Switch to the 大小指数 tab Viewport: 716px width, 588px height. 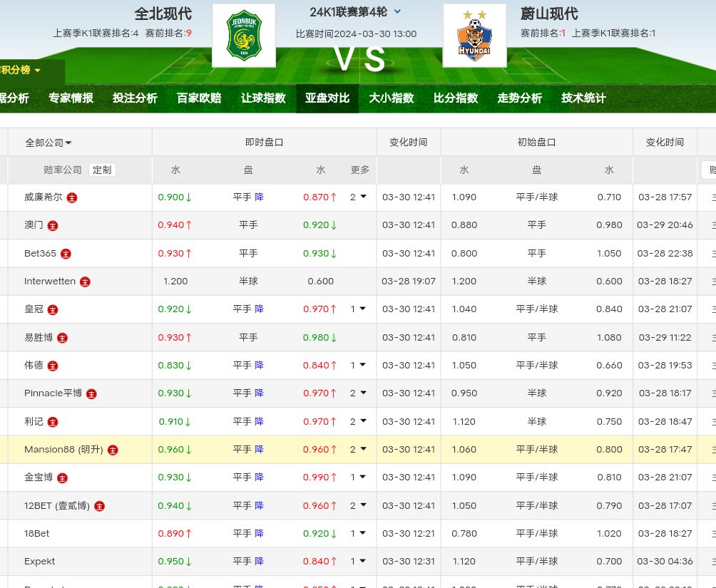click(391, 98)
